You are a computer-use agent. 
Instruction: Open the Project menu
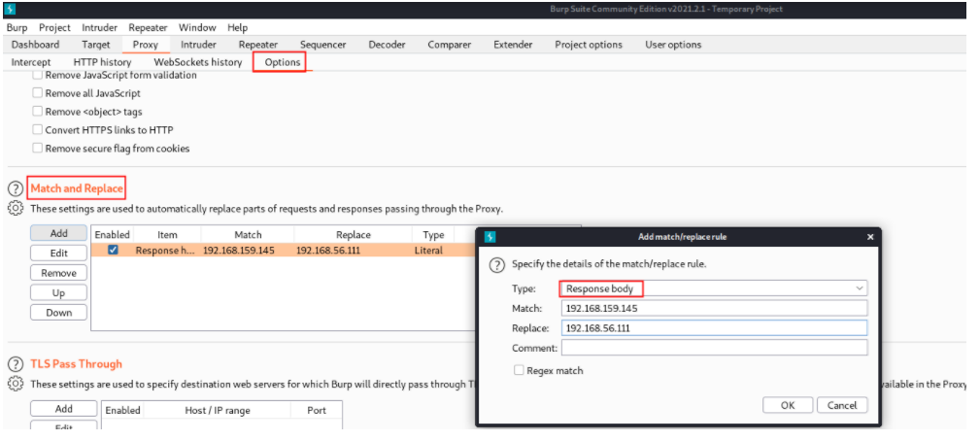click(54, 27)
